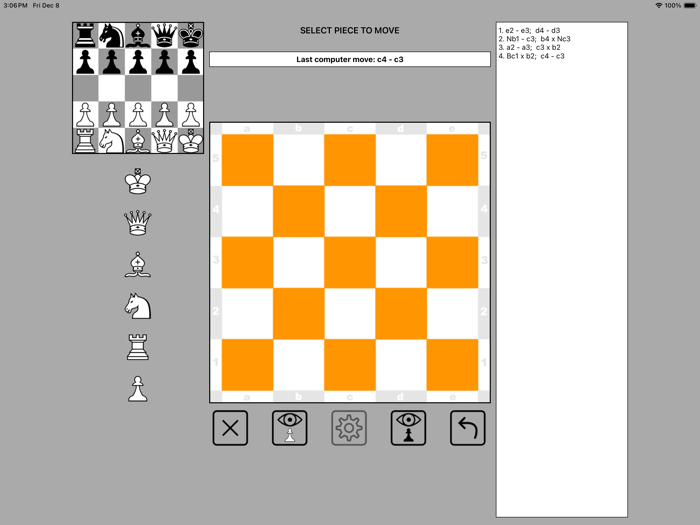
Task: Select square d2 on the main board
Action: (x=401, y=313)
